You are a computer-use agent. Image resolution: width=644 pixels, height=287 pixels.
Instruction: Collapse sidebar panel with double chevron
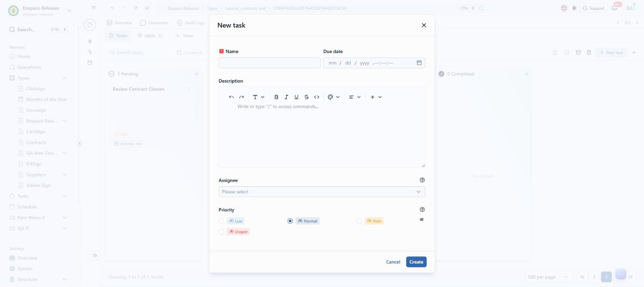95,255
